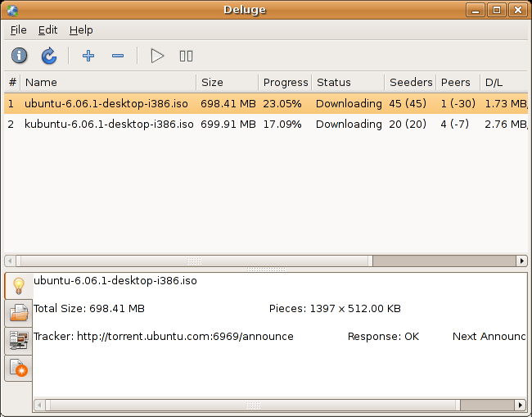The height and width of the screenshot is (417, 532).
Task: Select the lightbulb details tab
Action: click(19, 286)
